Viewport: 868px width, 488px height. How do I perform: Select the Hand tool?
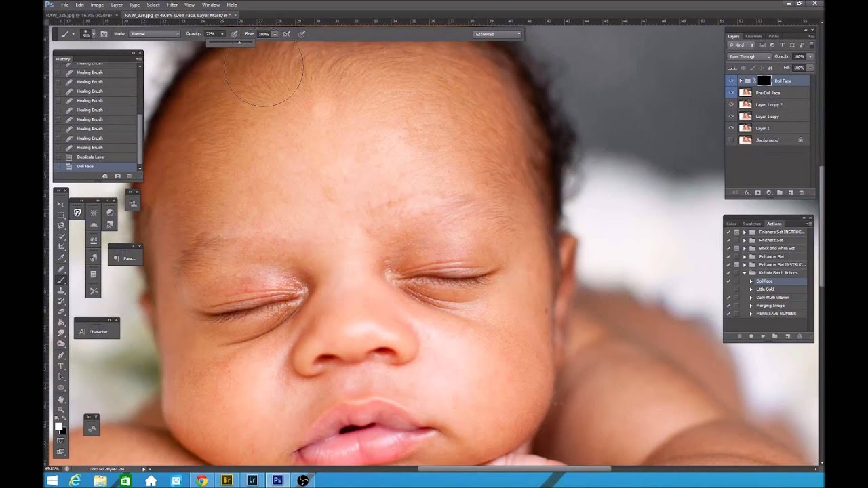(61, 398)
